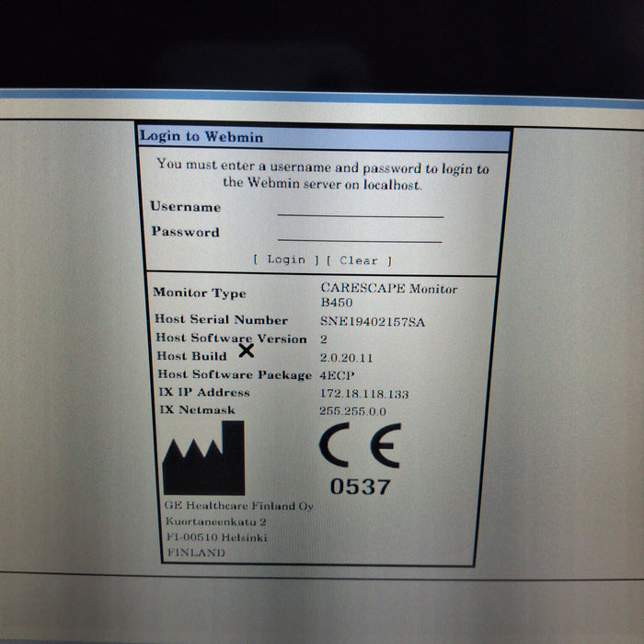644x644 pixels.
Task: Select the 'You must enter a username' message
Action: pyautogui.click(x=322, y=175)
